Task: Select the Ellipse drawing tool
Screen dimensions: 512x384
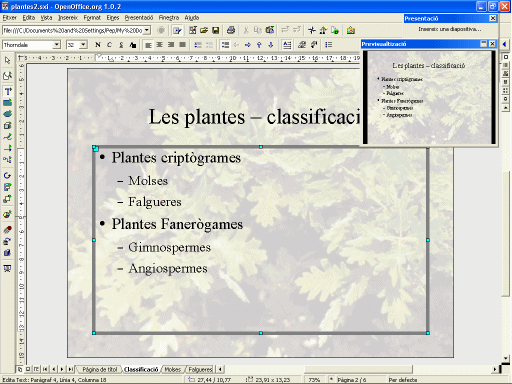Action: (8, 114)
